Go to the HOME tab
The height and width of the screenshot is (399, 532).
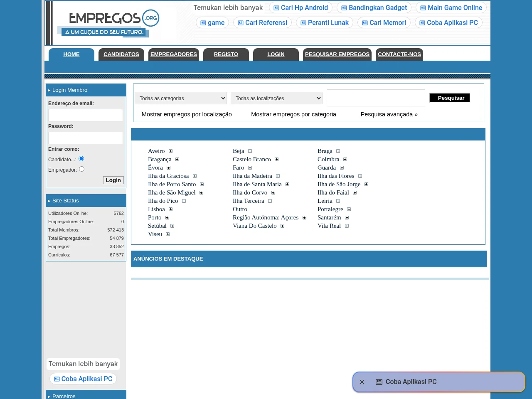point(71,54)
